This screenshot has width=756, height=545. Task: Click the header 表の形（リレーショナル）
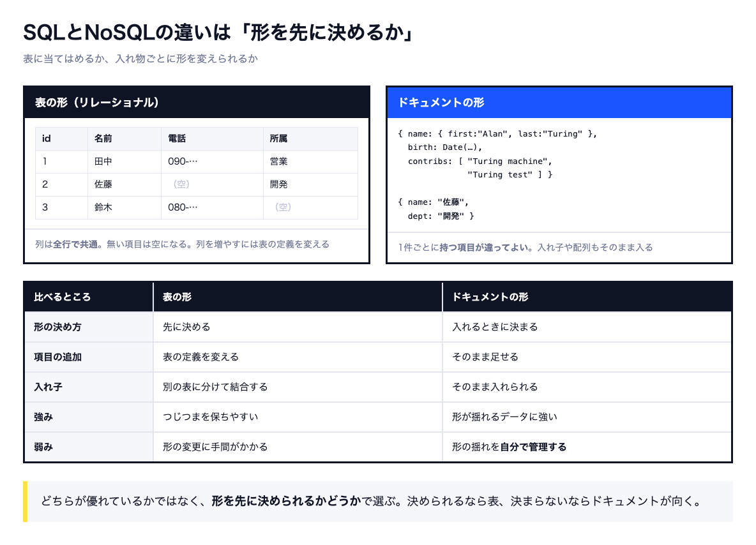[197, 103]
